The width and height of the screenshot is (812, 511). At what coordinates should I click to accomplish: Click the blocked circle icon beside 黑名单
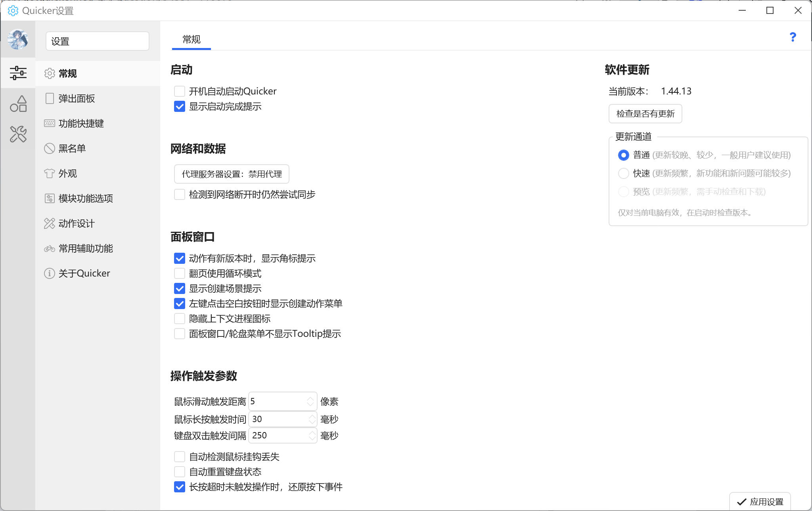tap(50, 148)
